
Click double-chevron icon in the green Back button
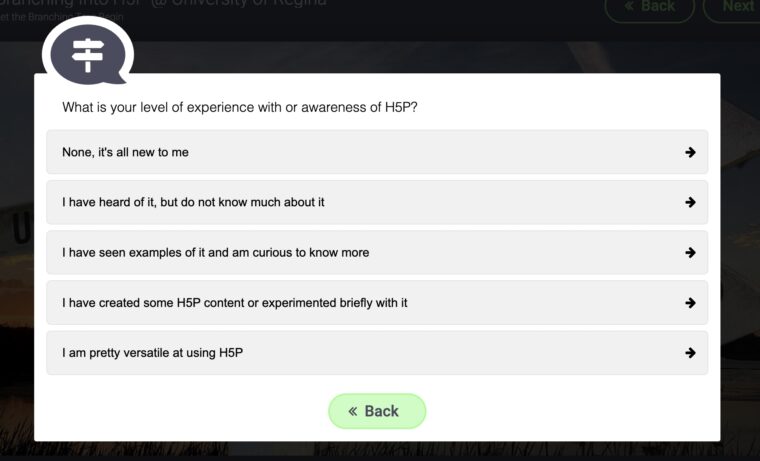coord(353,411)
